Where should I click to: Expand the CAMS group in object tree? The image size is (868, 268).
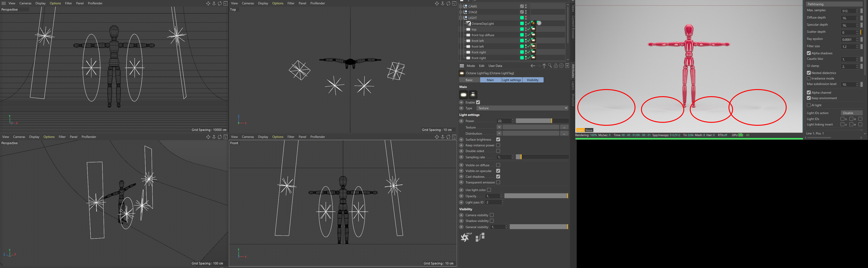(x=461, y=6)
